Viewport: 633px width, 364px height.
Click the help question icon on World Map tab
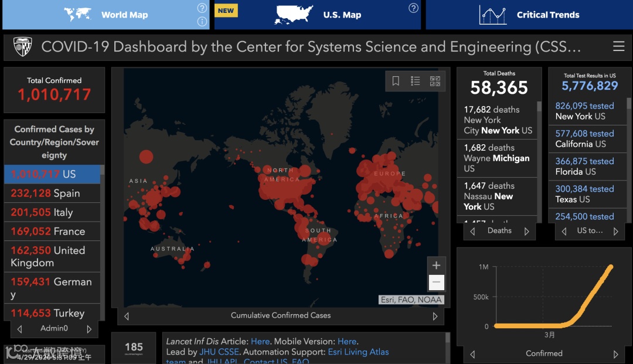202,8
